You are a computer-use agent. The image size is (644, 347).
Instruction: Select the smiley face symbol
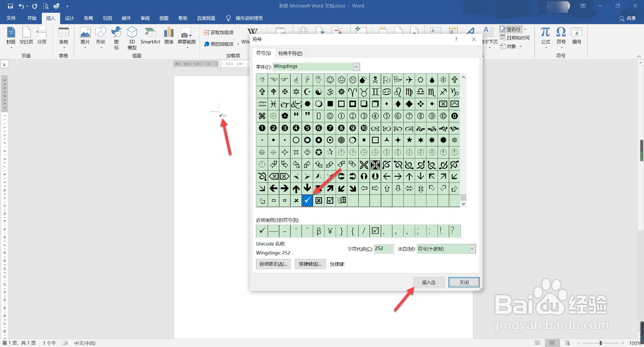330,80
